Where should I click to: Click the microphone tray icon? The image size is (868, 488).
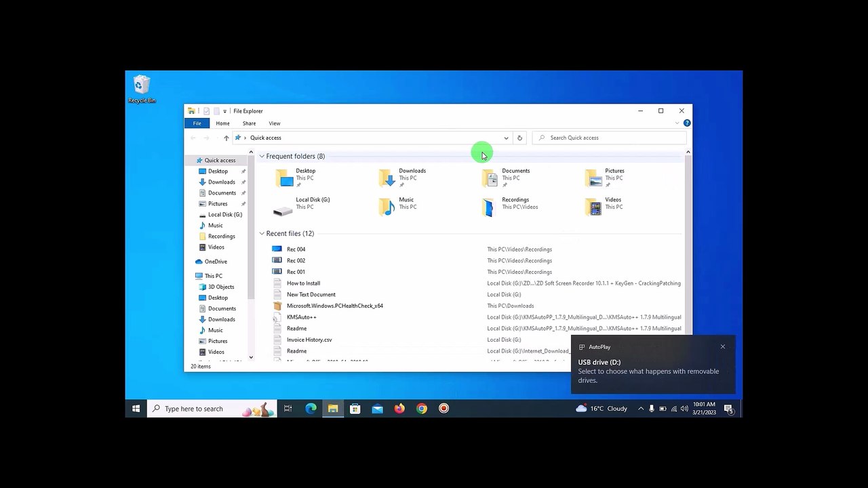click(x=652, y=409)
